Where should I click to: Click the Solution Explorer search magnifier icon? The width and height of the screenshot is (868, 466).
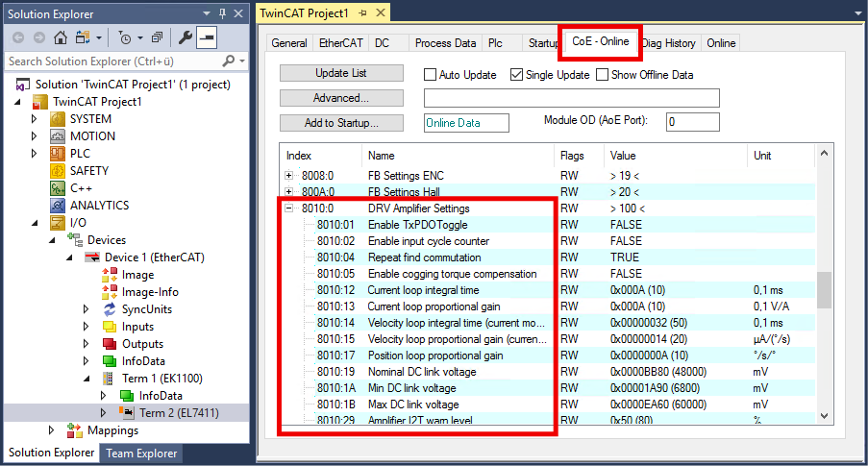pos(228,61)
